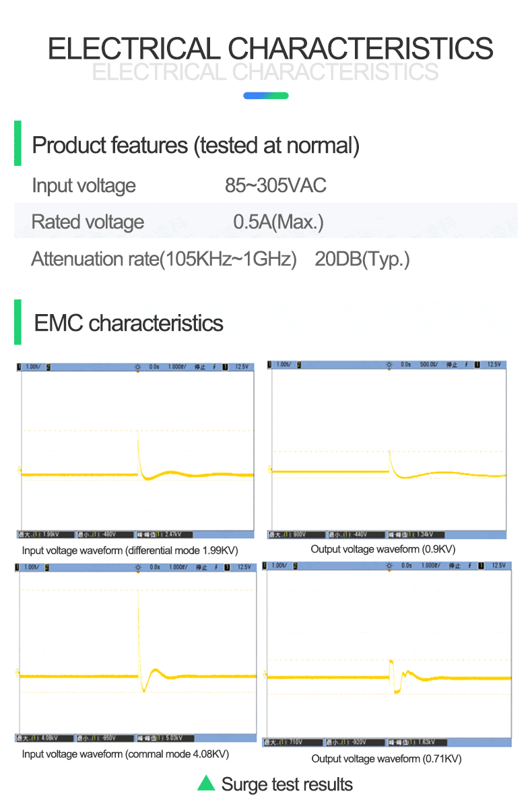Screen dimensions: 532x800
Task: Click the sun icon on the differential mode scope
Action: pos(137,367)
